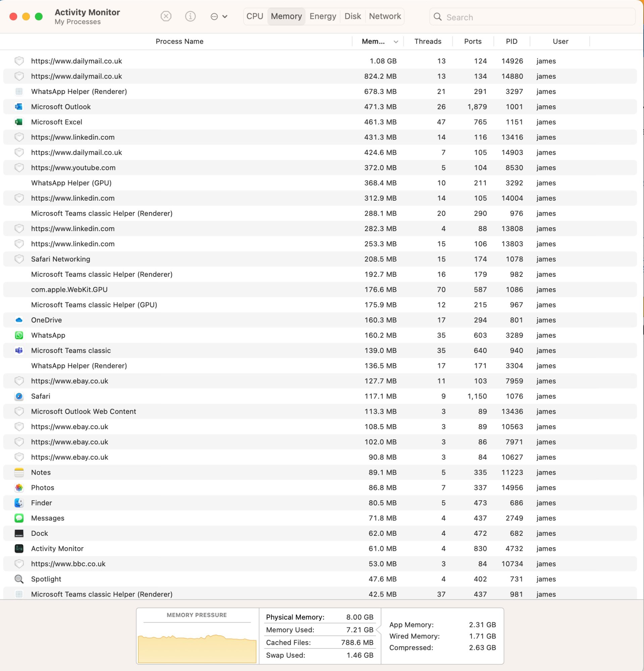Viewport: 644px width, 671px height.
Task: Sort by the Threads column header
Action: 428,41
